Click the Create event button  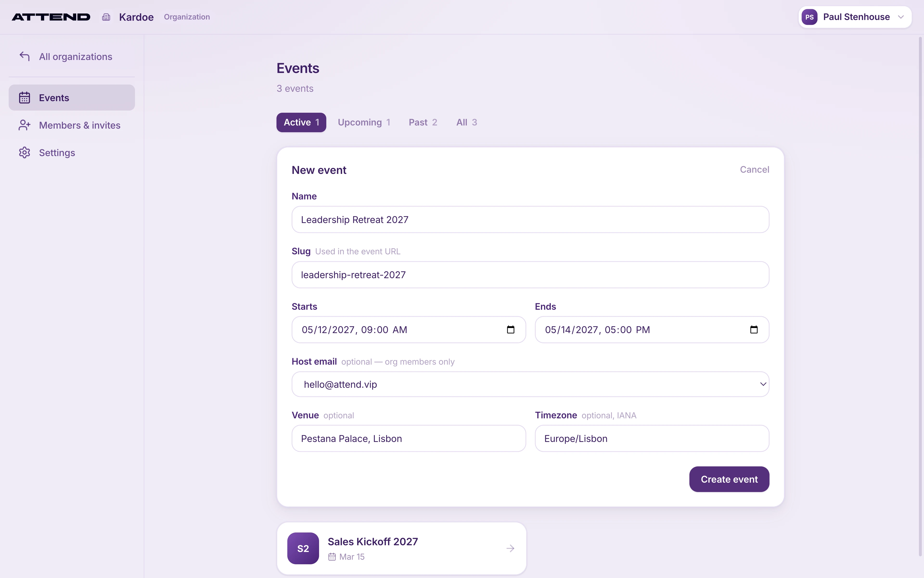729,479
